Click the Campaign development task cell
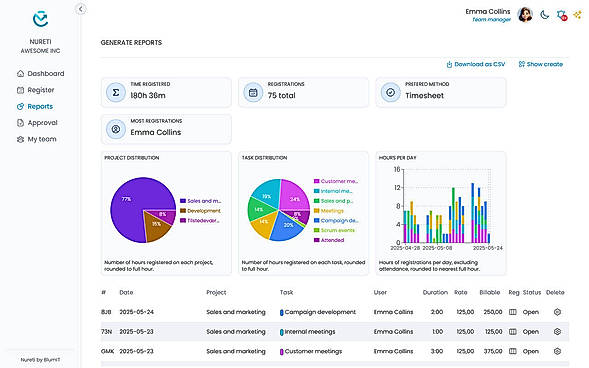The width and height of the screenshot is (589, 368). pos(318,312)
